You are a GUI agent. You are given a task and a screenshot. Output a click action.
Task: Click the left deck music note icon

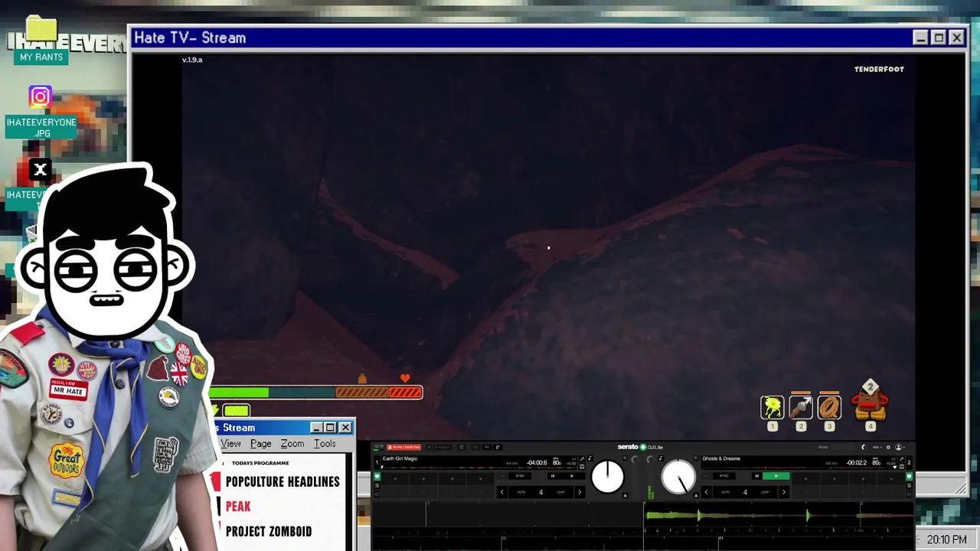[x=590, y=458]
